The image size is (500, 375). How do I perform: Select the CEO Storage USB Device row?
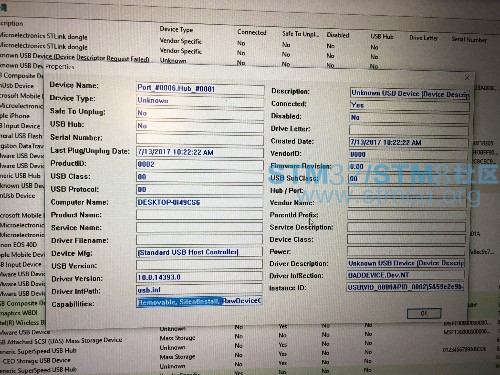pos(36,360)
